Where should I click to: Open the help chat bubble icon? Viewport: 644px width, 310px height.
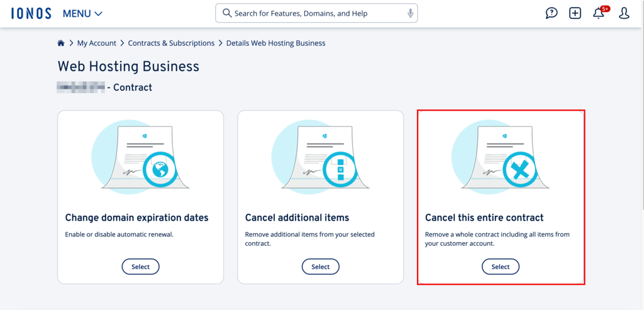(552, 13)
